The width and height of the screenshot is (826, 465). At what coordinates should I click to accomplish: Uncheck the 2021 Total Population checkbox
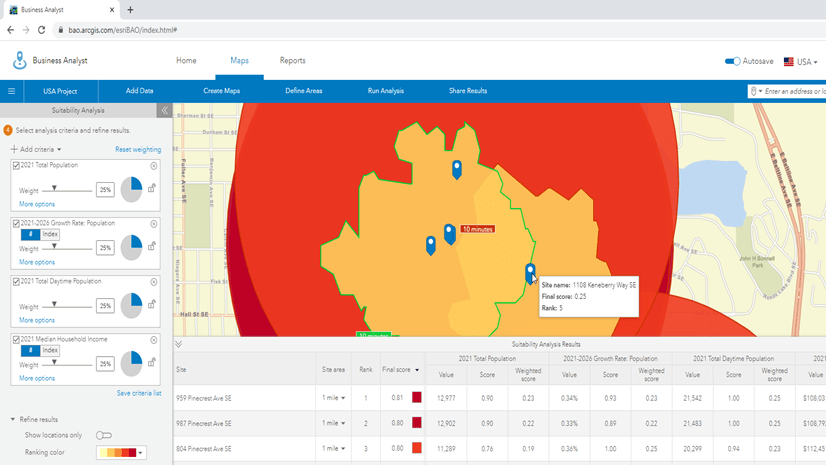[x=16, y=166]
